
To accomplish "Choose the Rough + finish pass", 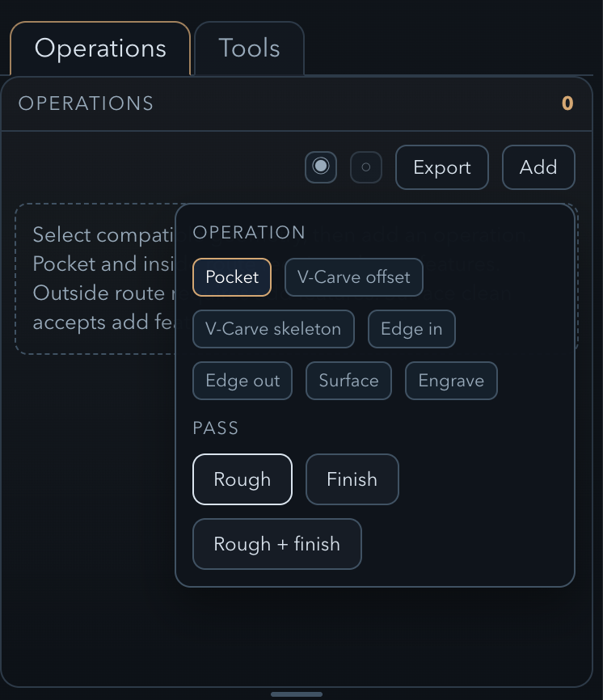I will tap(276, 544).
